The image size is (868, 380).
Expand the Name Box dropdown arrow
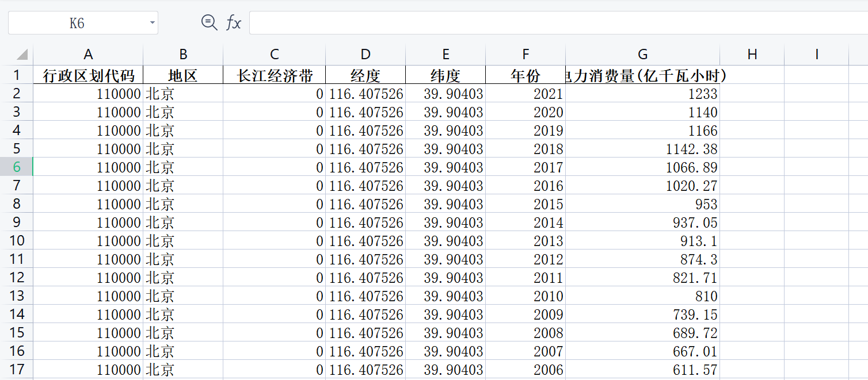point(152,23)
